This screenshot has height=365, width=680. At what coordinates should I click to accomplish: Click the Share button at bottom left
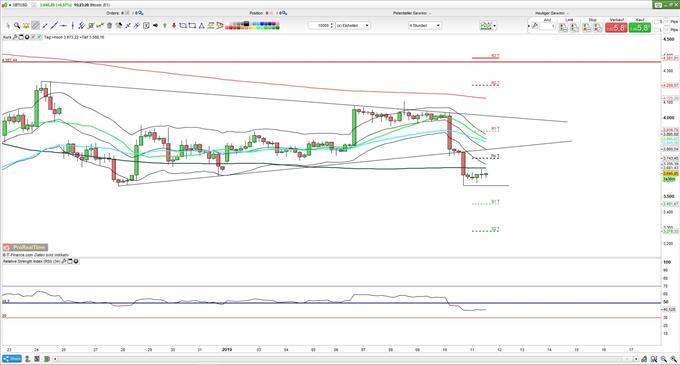click(x=12, y=359)
